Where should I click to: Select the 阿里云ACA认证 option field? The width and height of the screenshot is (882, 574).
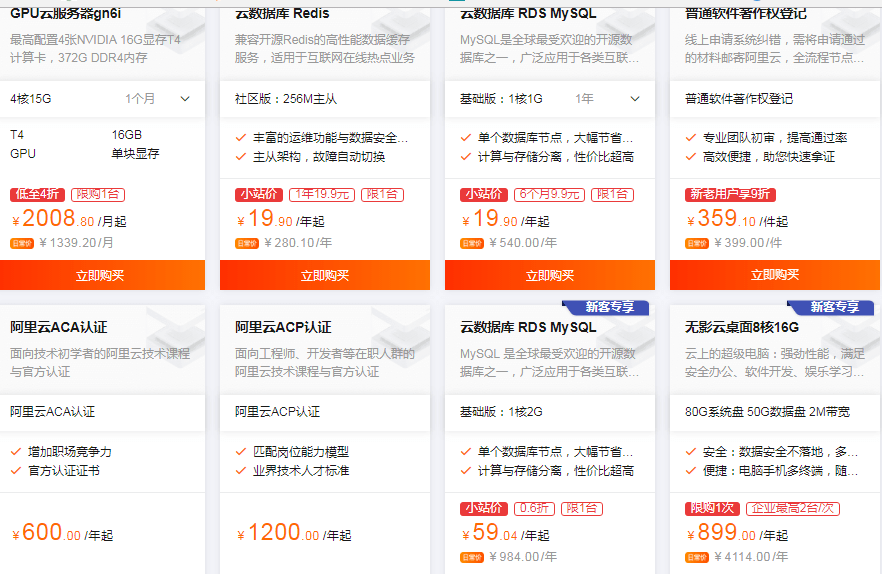102,412
